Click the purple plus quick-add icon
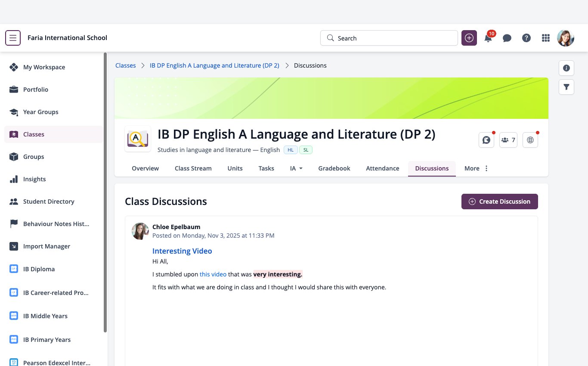This screenshot has height=366, width=588. pyautogui.click(x=469, y=38)
